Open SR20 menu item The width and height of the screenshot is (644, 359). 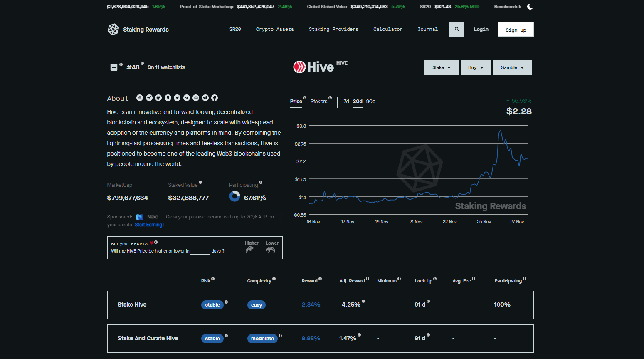point(235,29)
